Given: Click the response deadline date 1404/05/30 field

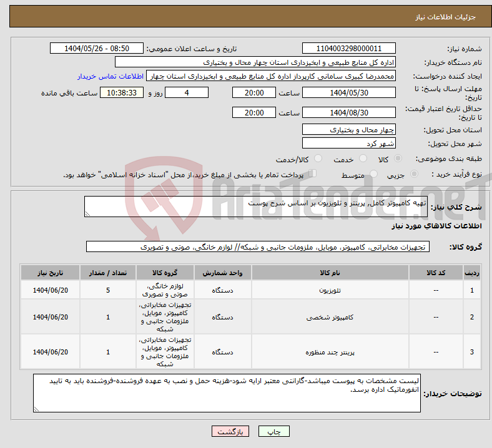Looking at the screenshot, I should pos(348,92).
